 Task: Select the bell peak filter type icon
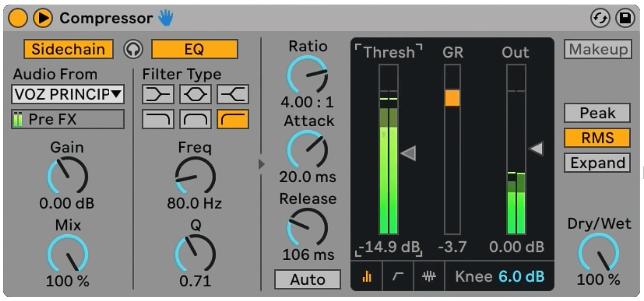[195, 94]
